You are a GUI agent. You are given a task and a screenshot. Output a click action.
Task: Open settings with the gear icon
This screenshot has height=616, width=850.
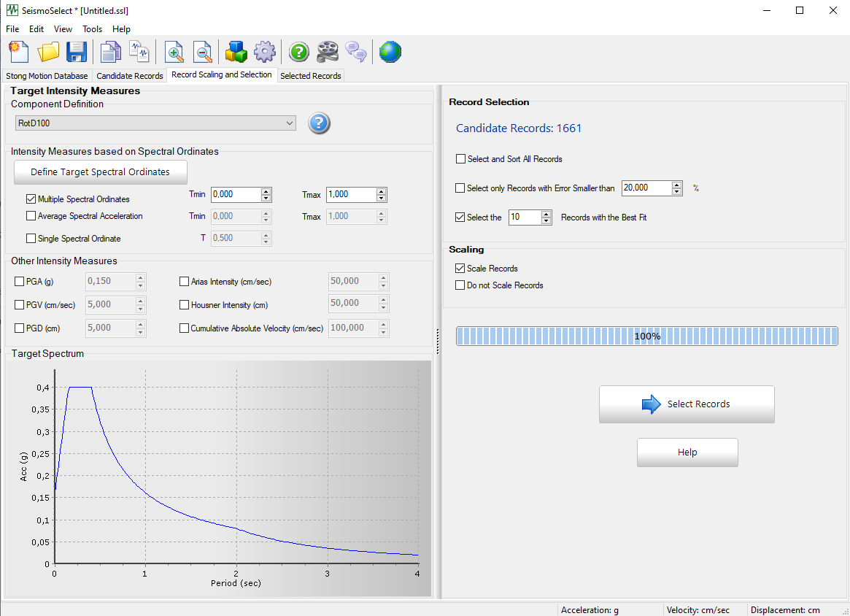click(264, 52)
